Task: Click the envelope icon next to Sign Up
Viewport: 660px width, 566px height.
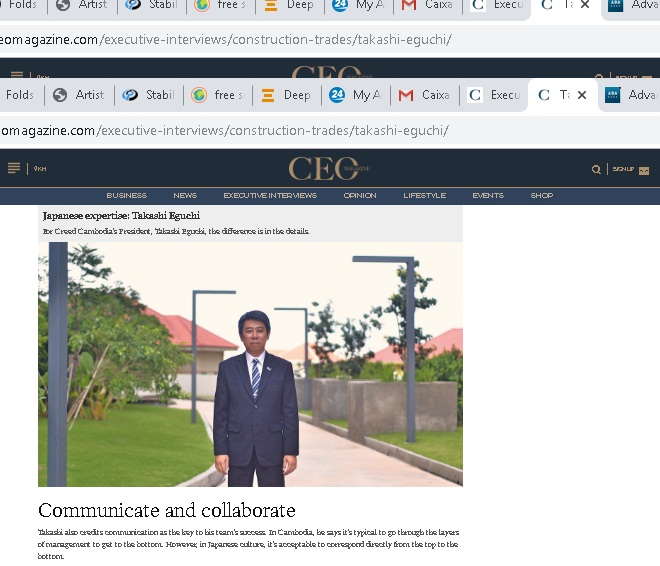Action: click(x=644, y=170)
